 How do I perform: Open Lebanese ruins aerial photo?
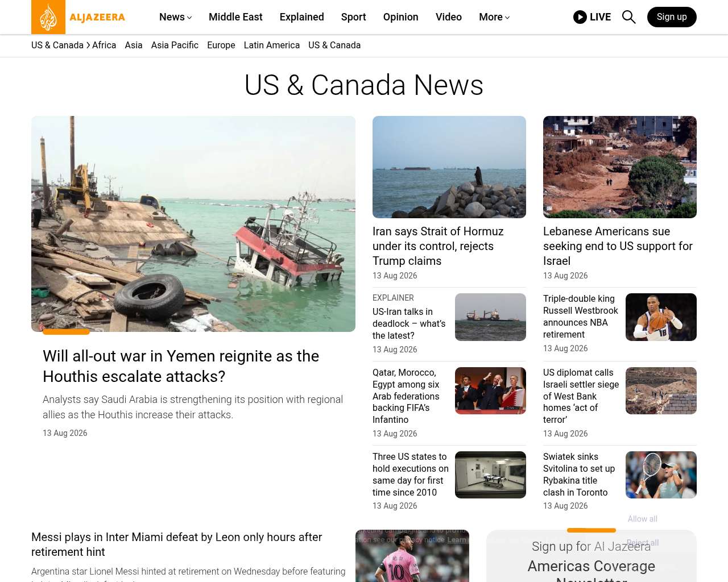[x=620, y=167]
